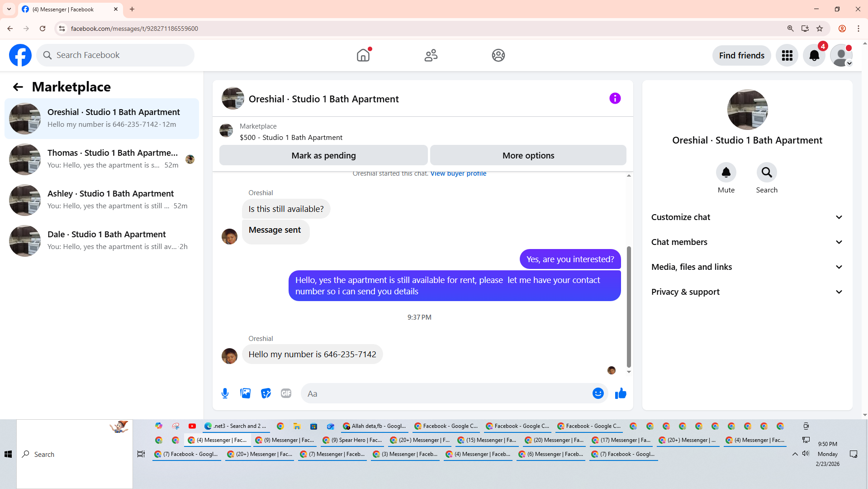Follow the View buyer profile link
The width and height of the screenshot is (868, 489).
tap(458, 173)
